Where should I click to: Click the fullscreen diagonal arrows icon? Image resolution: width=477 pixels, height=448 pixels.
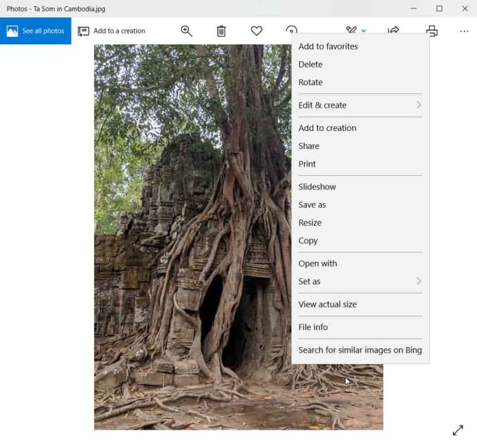(x=458, y=430)
